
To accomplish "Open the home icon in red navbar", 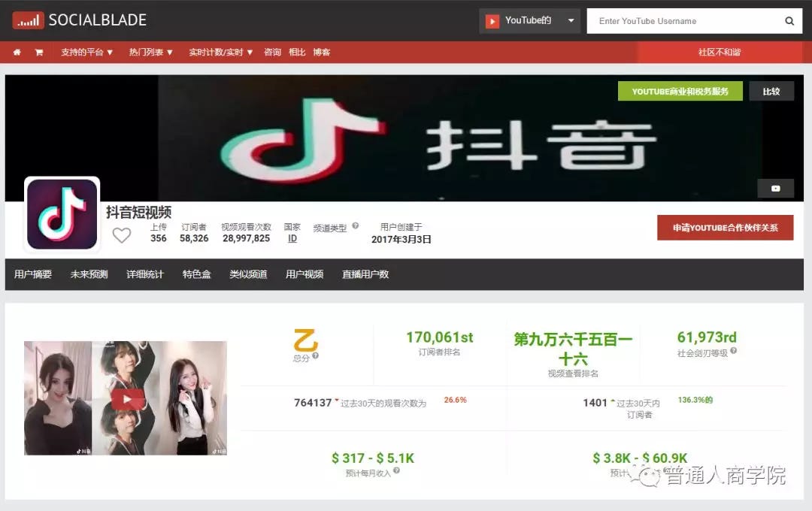I will pyautogui.click(x=17, y=53).
